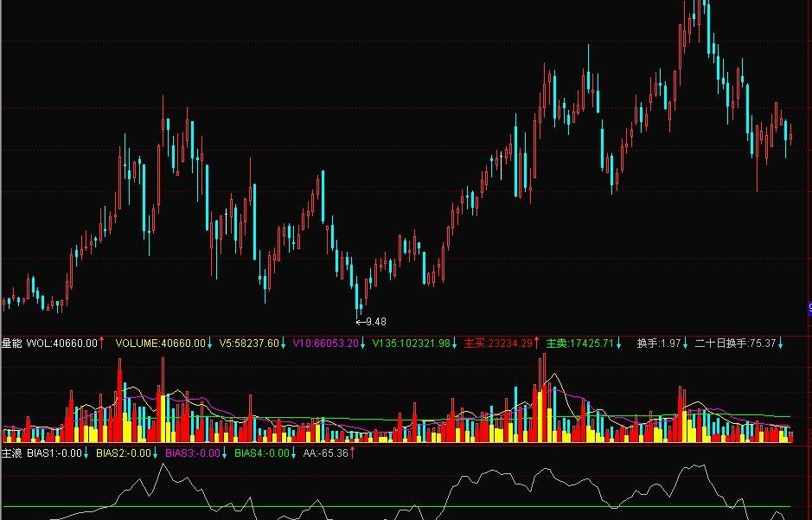812x520 pixels.
Task: Select the green 主卖:17425.71 label
Action: (x=580, y=343)
